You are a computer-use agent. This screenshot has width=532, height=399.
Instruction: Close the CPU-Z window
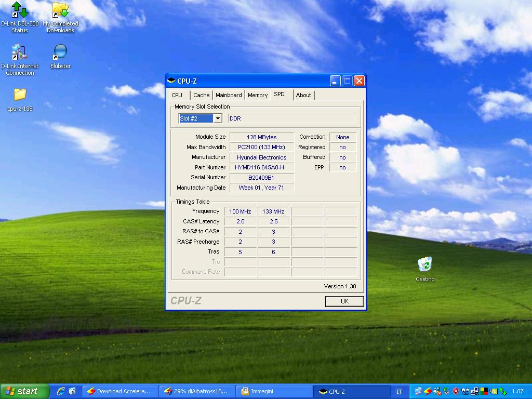click(358, 81)
